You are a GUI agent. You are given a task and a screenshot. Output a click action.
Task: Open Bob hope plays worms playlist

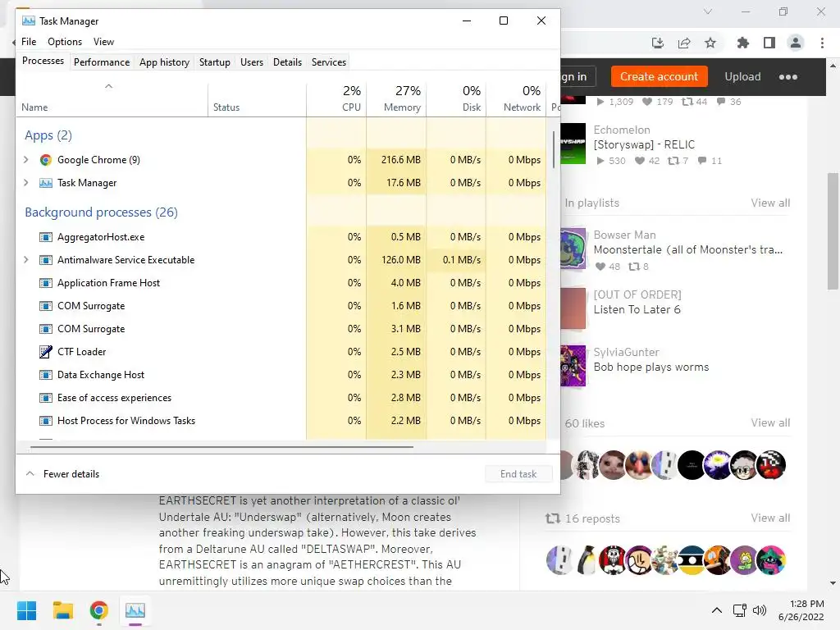651,367
